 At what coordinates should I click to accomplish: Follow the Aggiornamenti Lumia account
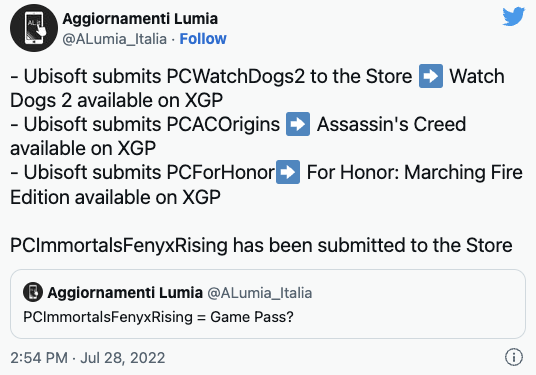[x=203, y=39]
